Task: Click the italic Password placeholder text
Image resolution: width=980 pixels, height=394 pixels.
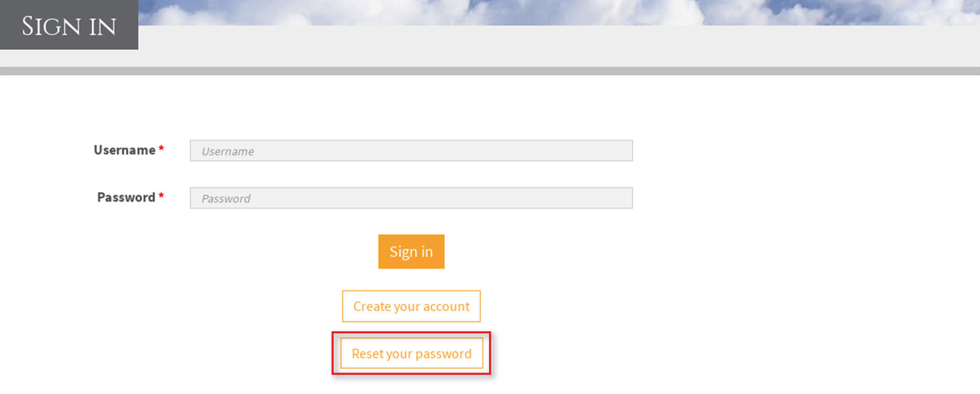Action: pyautogui.click(x=226, y=198)
